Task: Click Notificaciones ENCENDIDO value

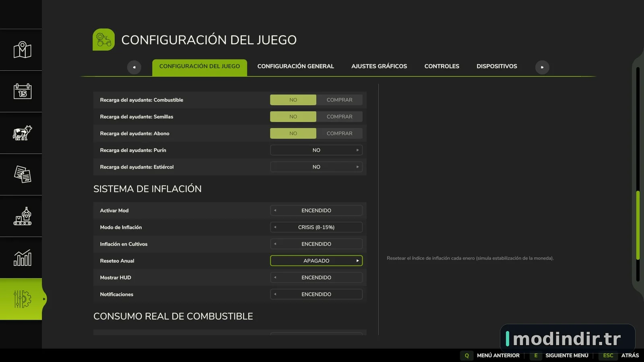Action: click(x=316, y=294)
